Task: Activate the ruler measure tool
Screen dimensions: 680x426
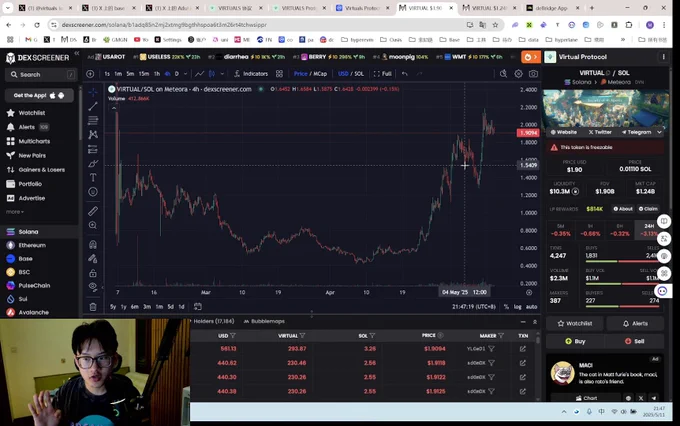Action: click(x=93, y=211)
